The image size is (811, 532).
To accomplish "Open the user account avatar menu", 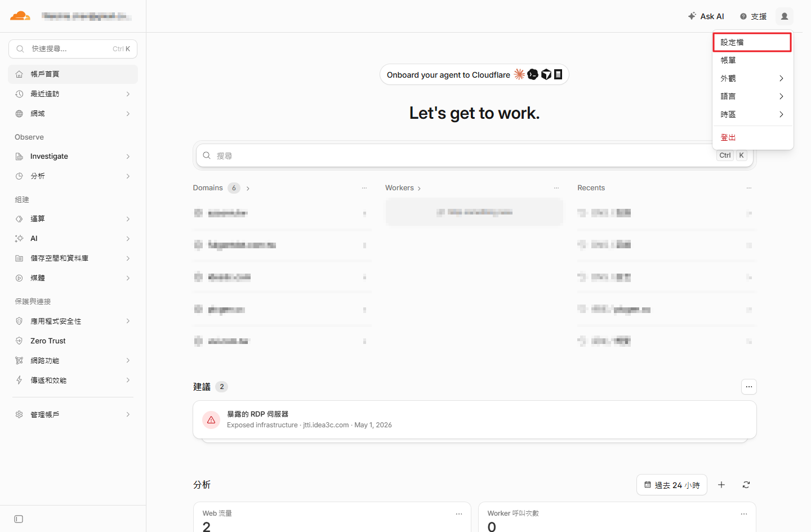I will click(x=784, y=16).
